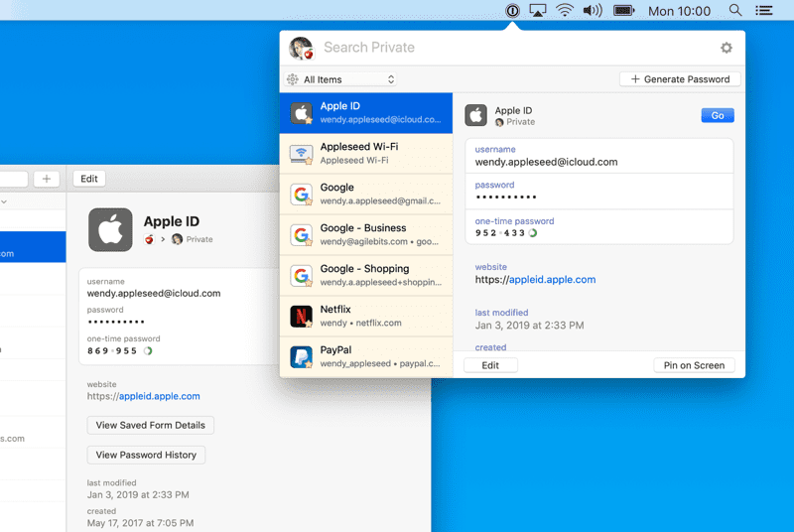Click the PayPal item icon in list
Image resolution: width=794 pixels, height=532 pixels.
[302, 356]
